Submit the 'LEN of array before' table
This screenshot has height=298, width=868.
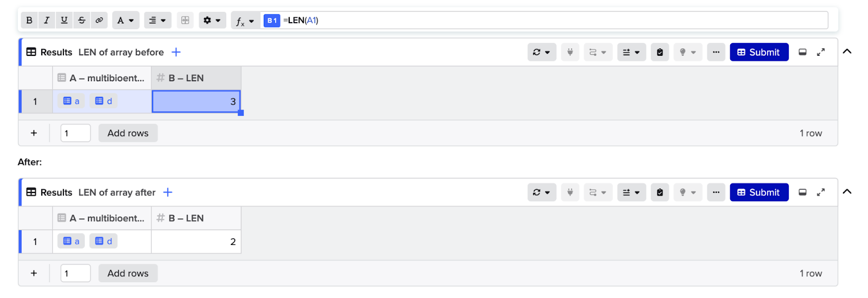[x=759, y=52]
